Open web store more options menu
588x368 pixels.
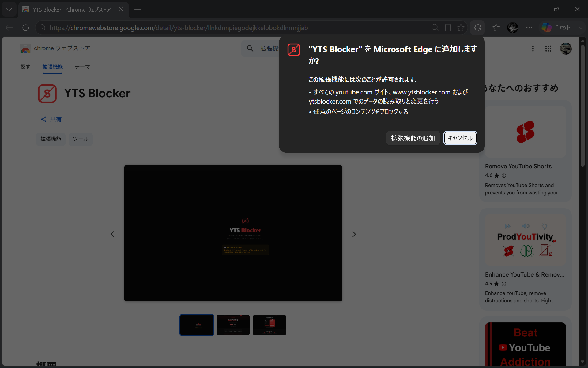tap(533, 48)
